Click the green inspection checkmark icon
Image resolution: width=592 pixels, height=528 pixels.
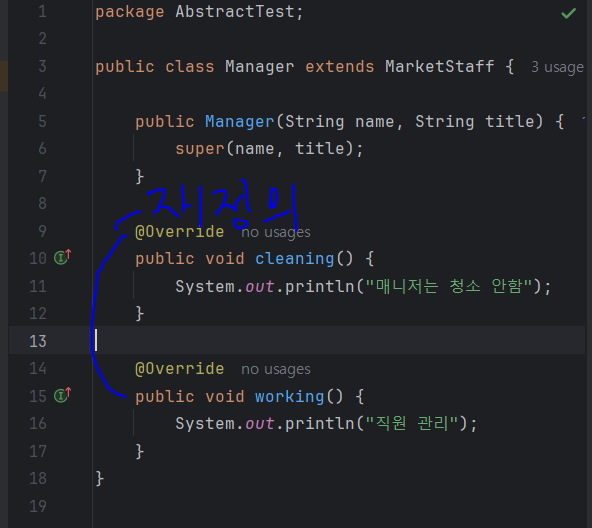click(568, 14)
